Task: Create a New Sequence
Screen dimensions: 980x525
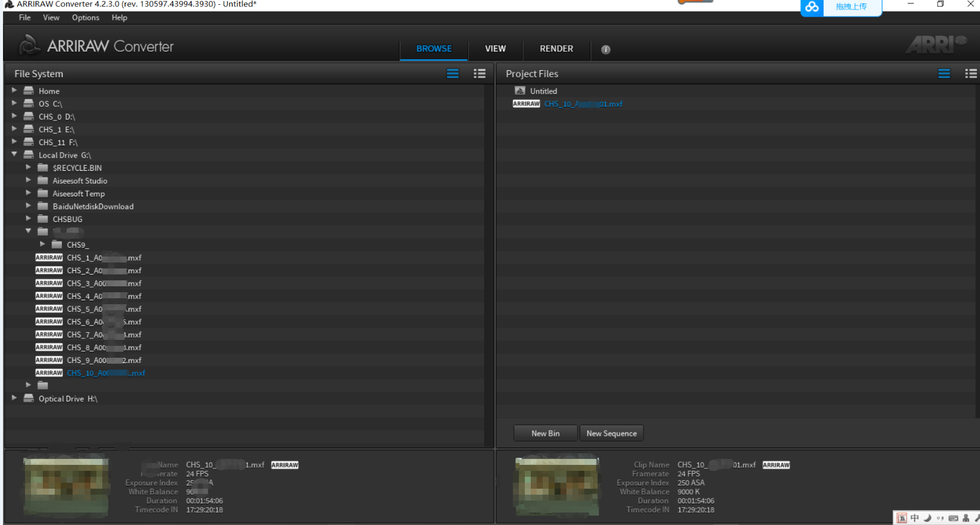Action: click(612, 433)
